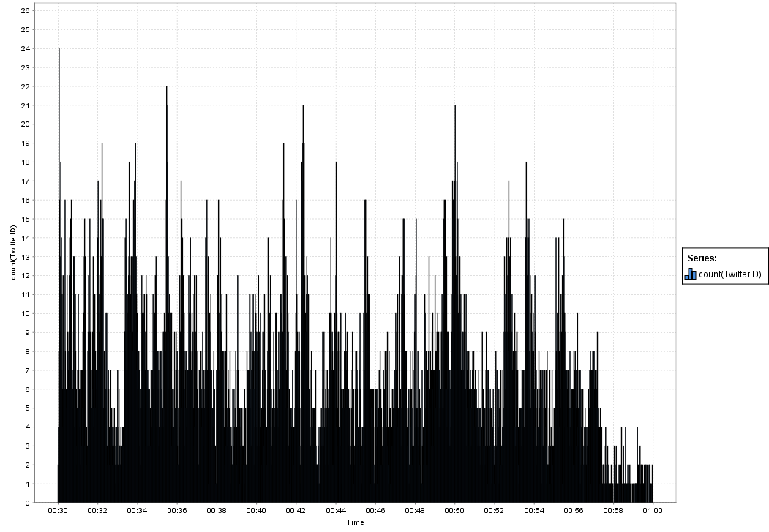The height and width of the screenshot is (532, 769).
Task: Click the 00:32 x-axis label
Action: pos(97,511)
